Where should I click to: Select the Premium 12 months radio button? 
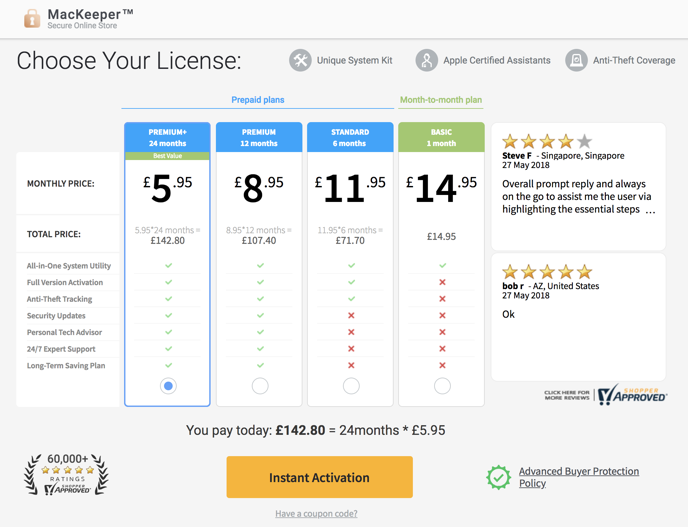(x=260, y=386)
